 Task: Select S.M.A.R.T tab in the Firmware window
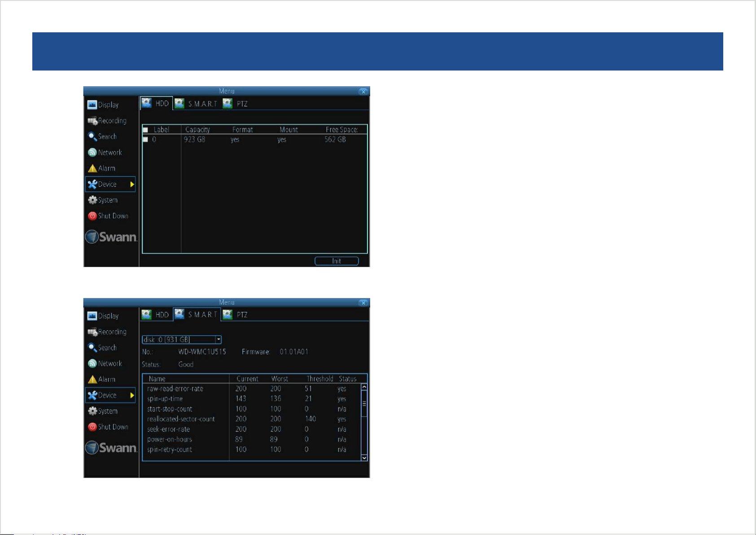pos(197,314)
